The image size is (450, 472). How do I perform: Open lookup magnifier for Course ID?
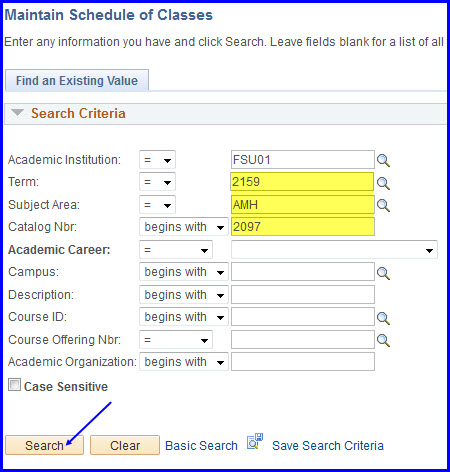(x=383, y=318)
